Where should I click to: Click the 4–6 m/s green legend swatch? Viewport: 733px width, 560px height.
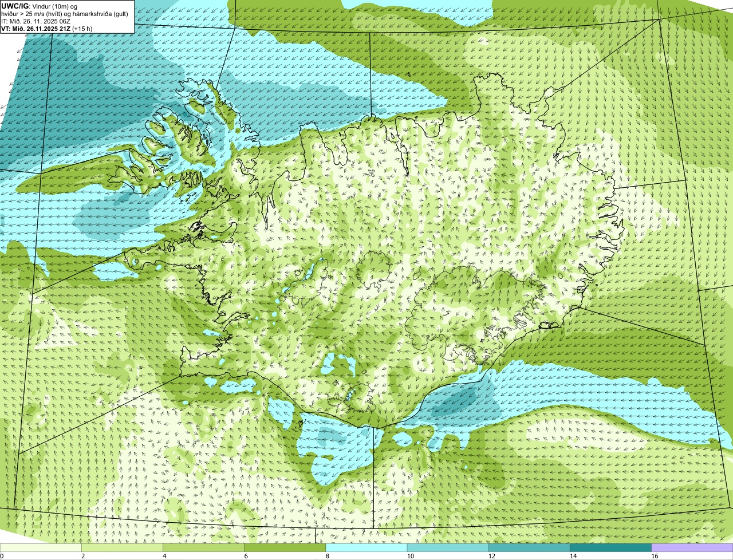pyautogui.click(x=203, y=548)
